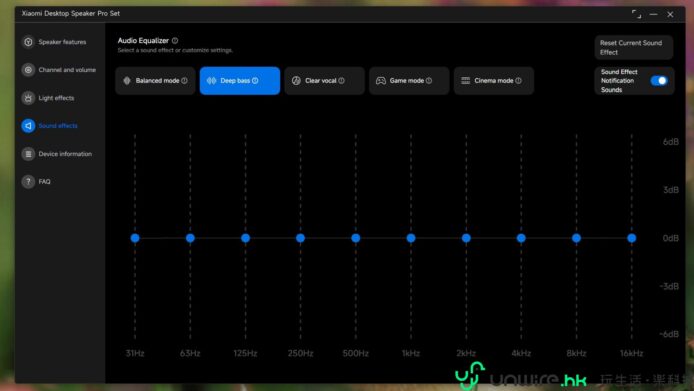Open Speaker features menu label

(x=62, y=42)
